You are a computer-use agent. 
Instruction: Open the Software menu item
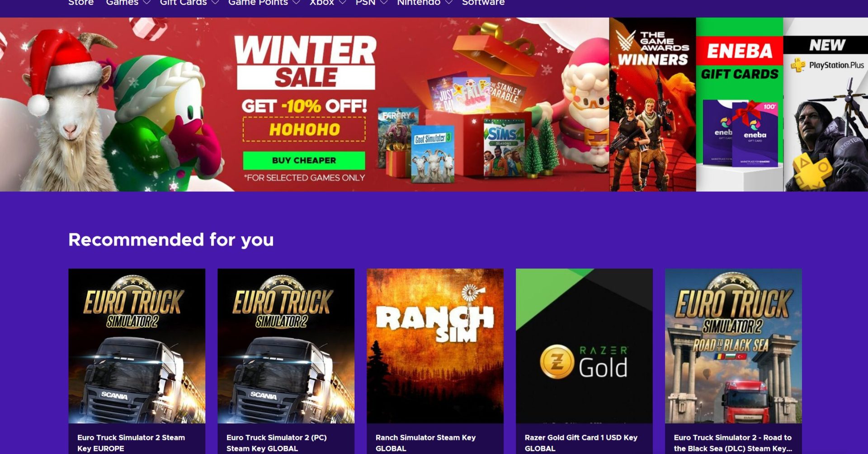coord(483,3)
